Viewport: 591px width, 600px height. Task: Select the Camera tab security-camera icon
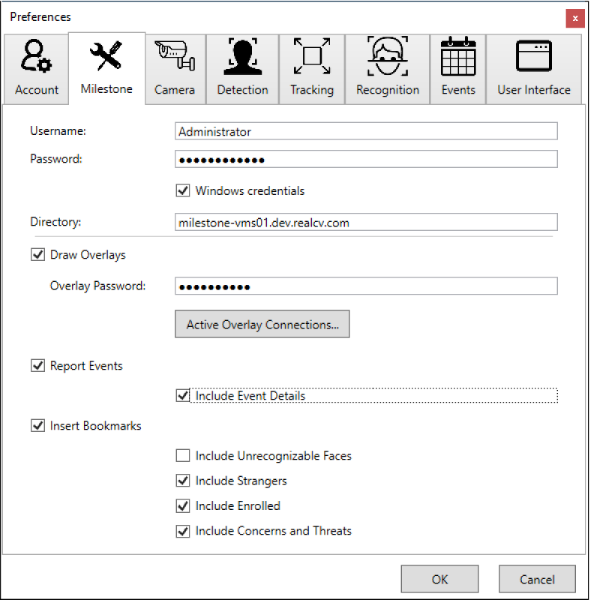(175, 55)
